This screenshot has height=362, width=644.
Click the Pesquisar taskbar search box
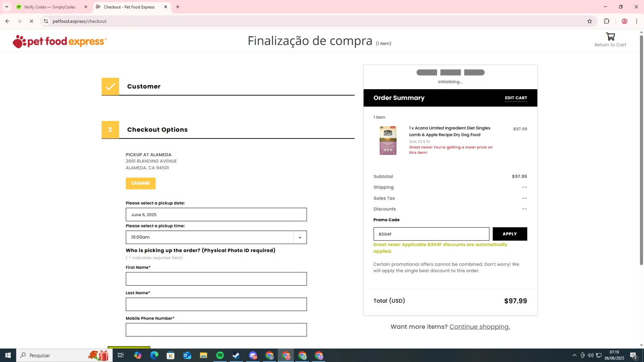point(64,355)
